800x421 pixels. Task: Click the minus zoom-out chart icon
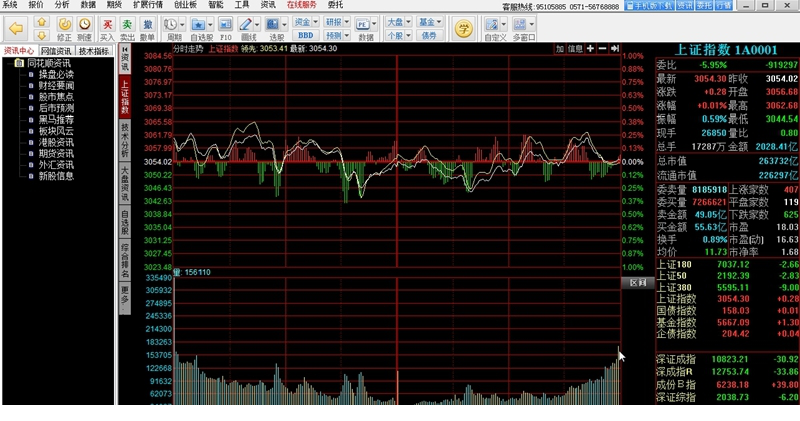[602, 48]
